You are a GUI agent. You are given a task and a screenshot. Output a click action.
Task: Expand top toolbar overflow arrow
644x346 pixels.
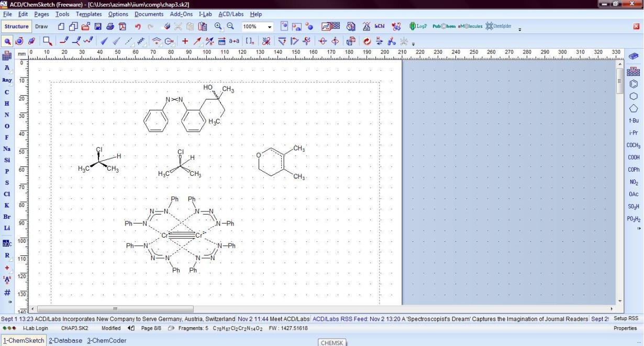519,29
